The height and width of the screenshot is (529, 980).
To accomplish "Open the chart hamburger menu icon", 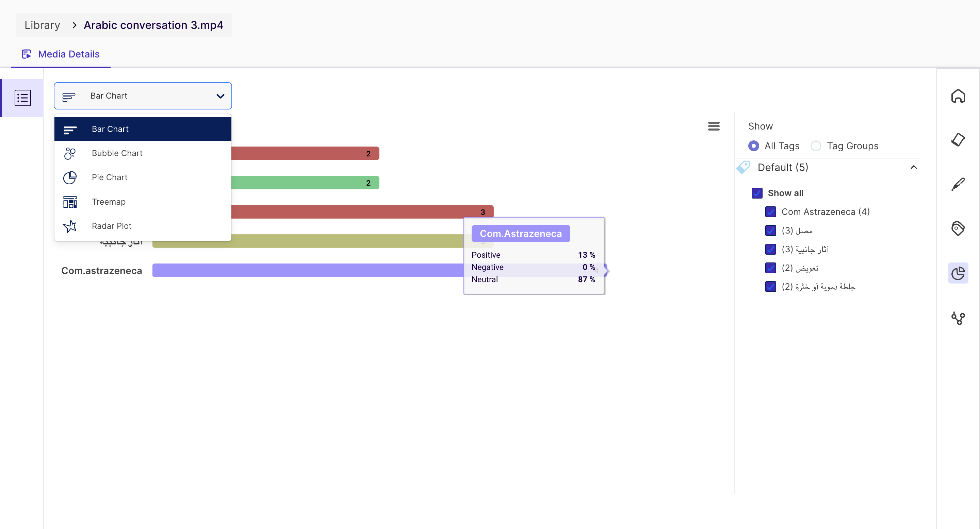I will [x=714, y=126].
